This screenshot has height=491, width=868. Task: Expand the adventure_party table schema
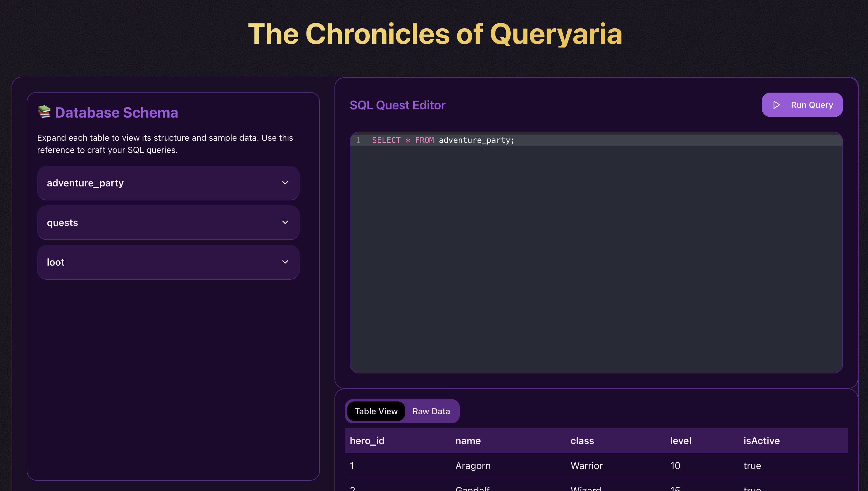pyautogui.click(x=168, y=183)
